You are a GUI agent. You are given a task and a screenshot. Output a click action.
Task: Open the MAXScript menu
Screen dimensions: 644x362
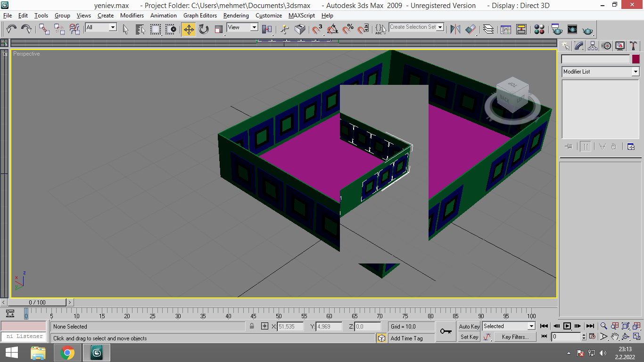(302, 16)
